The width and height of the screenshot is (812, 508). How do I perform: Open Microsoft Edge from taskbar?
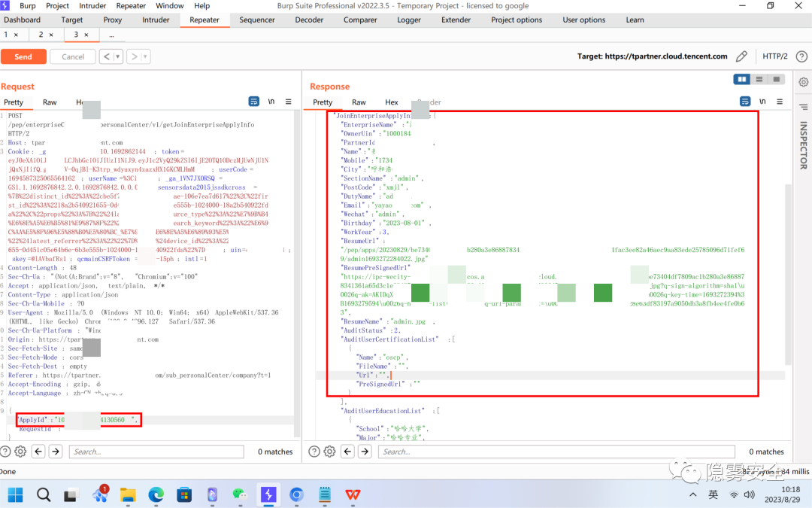[x=156, y=495]
